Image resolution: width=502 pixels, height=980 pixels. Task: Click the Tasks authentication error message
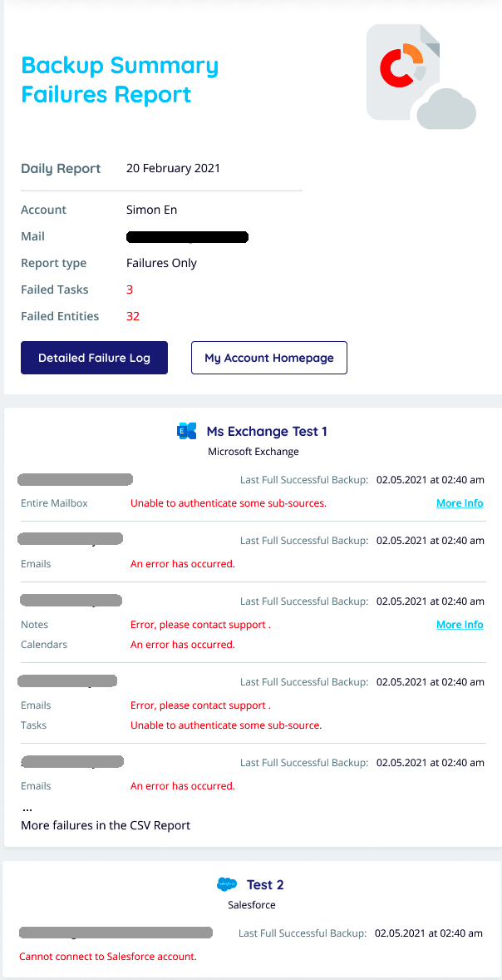coord(226,725)
